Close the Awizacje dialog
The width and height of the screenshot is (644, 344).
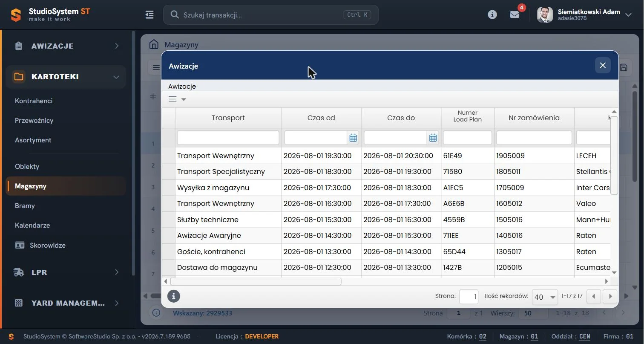point(603,66)
